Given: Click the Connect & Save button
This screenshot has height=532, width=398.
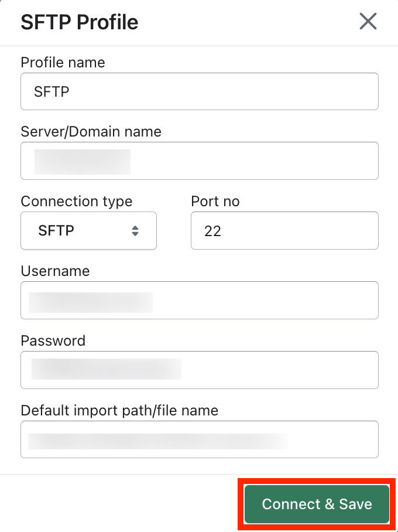Looking at the screenshot, I should (x=317, y=504).
